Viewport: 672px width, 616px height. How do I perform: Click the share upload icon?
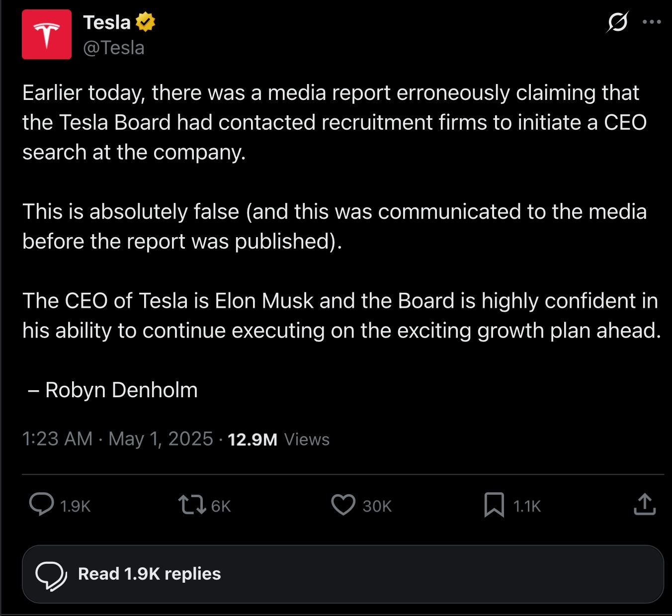tap(645, 504)
